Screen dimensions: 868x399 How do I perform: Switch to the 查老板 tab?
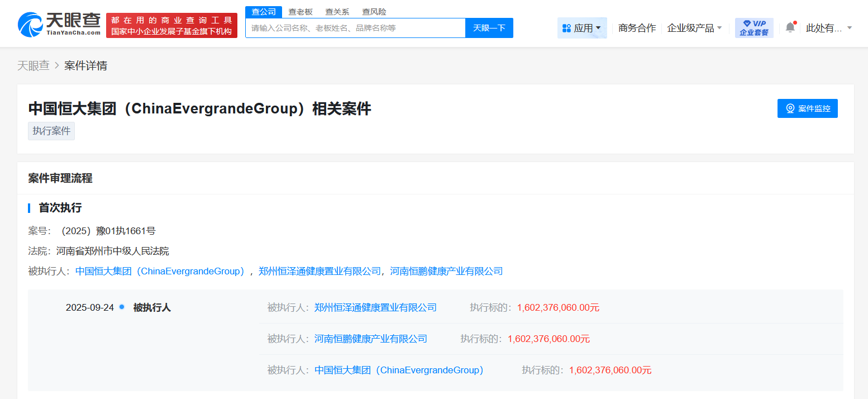(x=301, y=12)
